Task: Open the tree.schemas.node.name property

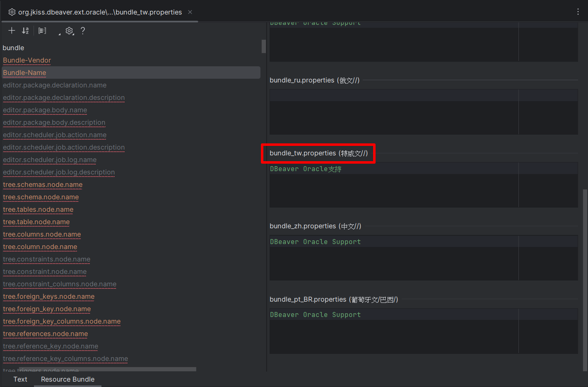Action: click(x=42, y=184)
